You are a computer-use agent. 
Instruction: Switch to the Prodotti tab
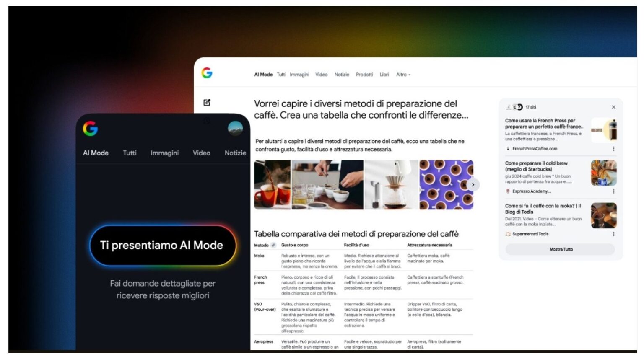[364, 75]
